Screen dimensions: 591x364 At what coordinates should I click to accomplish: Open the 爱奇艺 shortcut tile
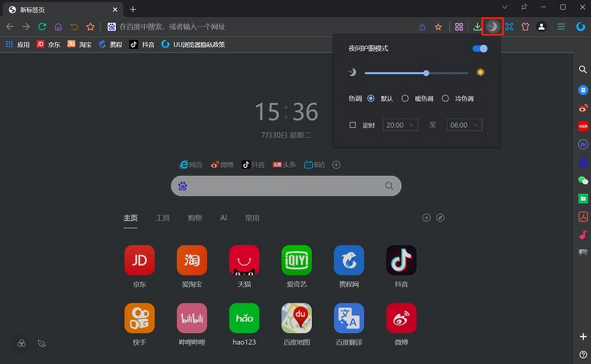296,267
